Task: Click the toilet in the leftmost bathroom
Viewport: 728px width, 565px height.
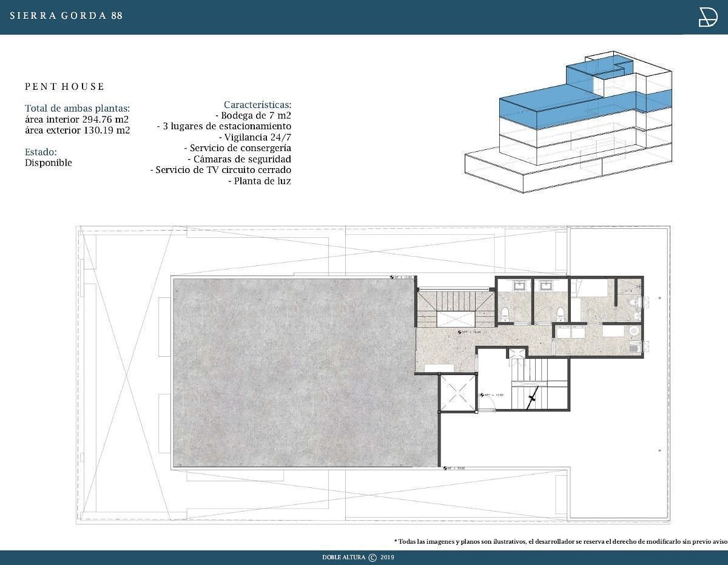Action: (505, 313)
